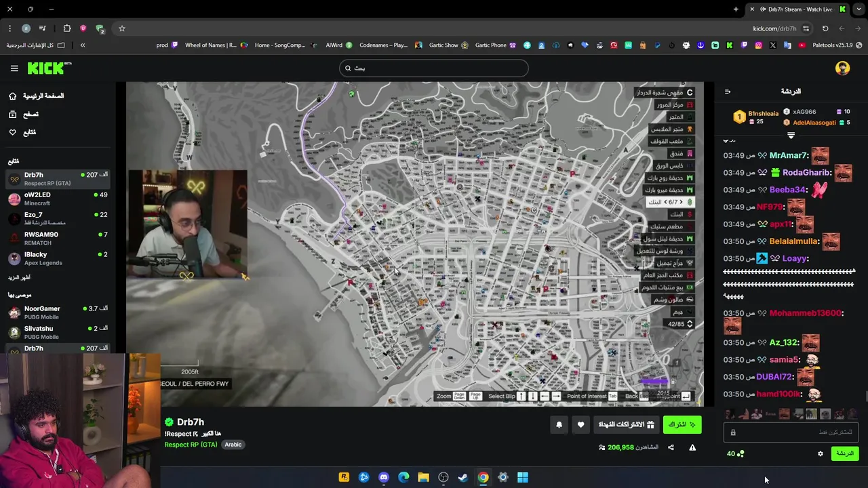
Task: Select Drb7h in the following list
Action: pos(58,179)
